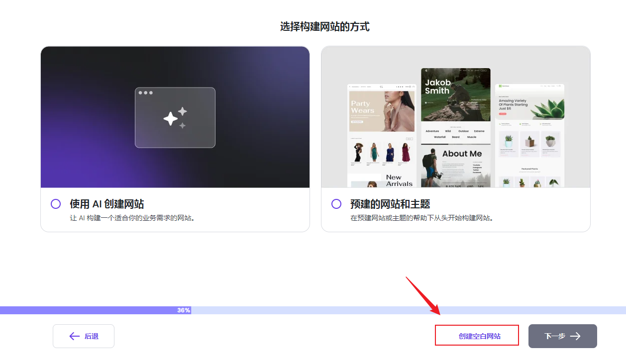Click the "预建的网站和主题" card title

[390, 204]
